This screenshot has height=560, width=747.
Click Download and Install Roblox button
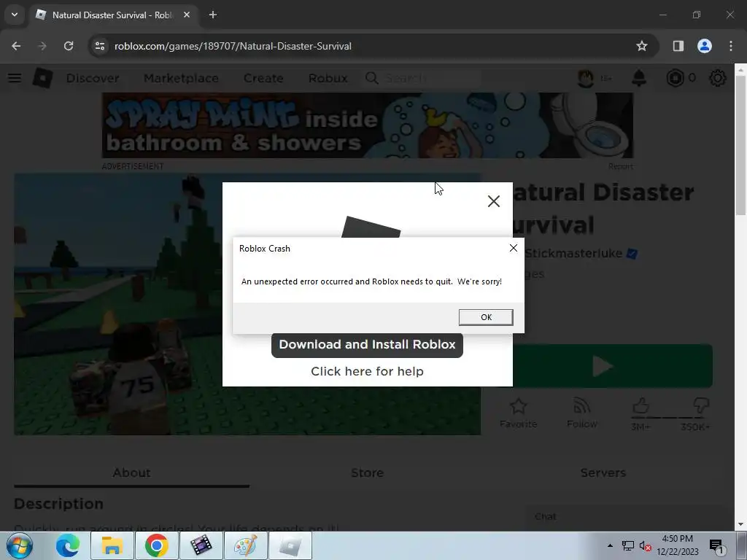[367, 344]
